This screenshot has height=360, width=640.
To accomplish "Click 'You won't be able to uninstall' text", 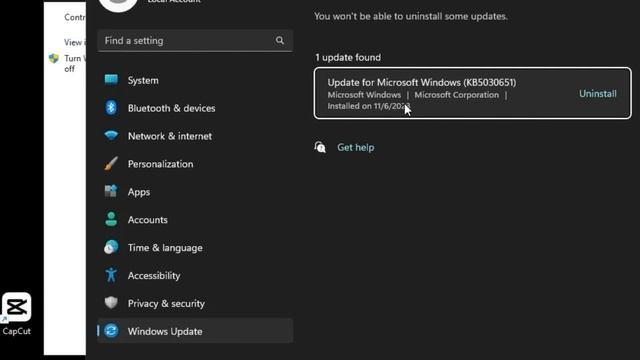I will point(411,16).
